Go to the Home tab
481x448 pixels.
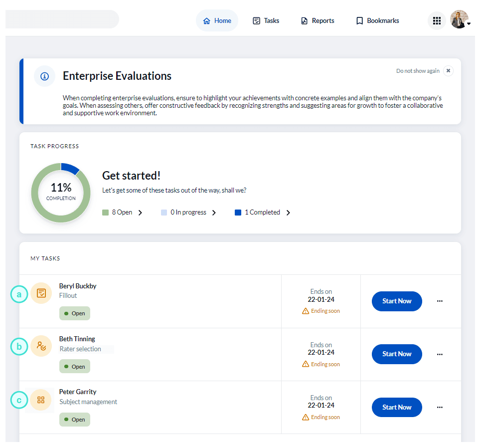tap(217, 21)
